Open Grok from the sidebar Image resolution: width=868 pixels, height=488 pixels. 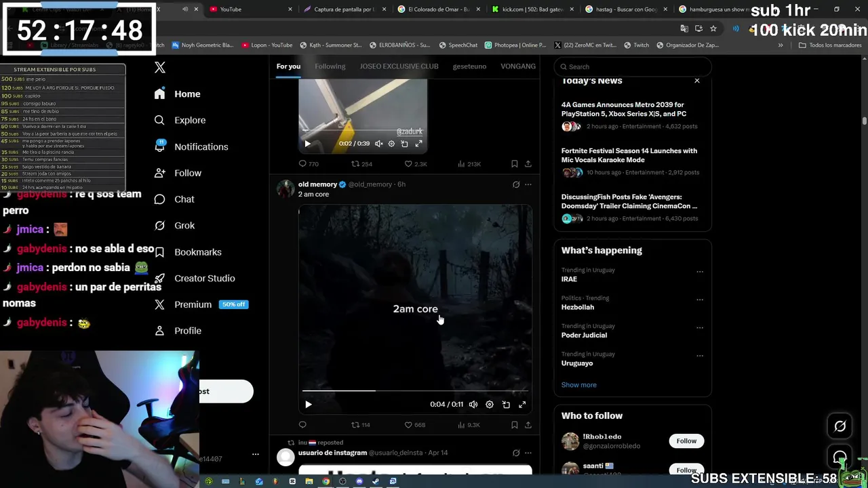[174, 226]
